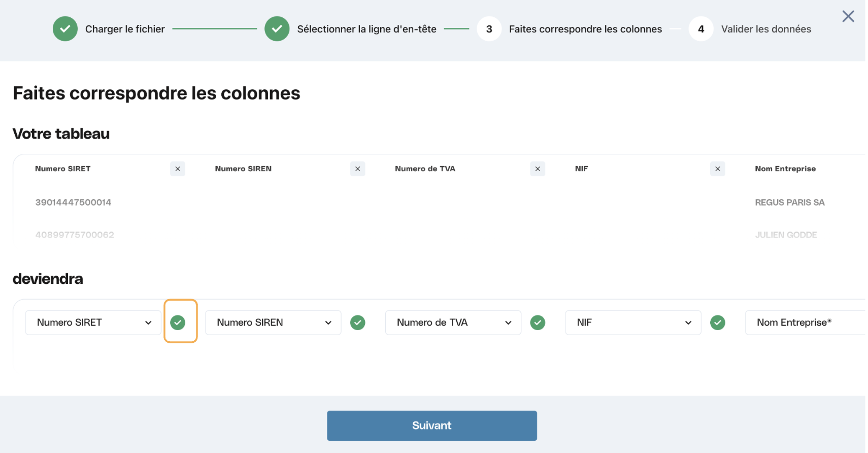Go to Valider les données step
The image size is (868, 453).
766,29
